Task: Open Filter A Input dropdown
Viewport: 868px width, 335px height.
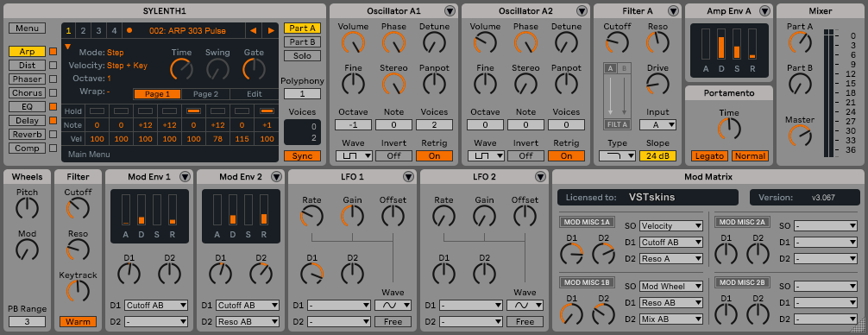Action: click(657, 125)
